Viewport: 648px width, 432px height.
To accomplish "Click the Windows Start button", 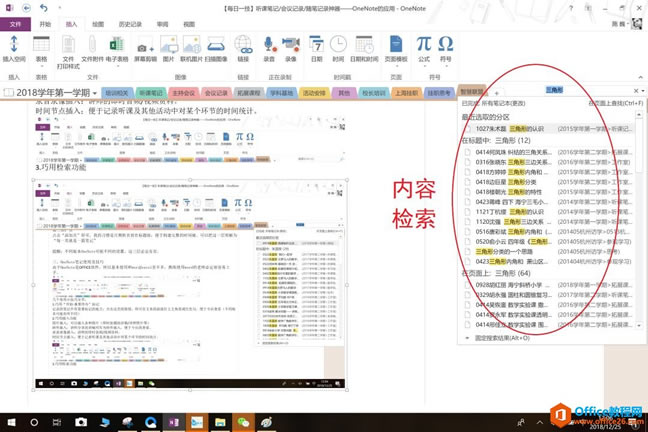I will (x=12, y=422).
